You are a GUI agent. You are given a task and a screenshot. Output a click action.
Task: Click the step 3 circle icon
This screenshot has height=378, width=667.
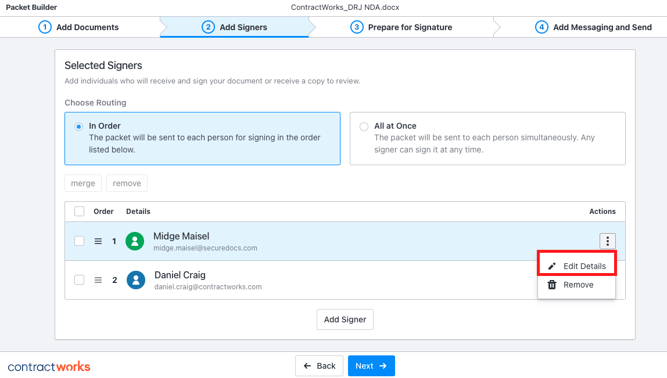[356, 27]
